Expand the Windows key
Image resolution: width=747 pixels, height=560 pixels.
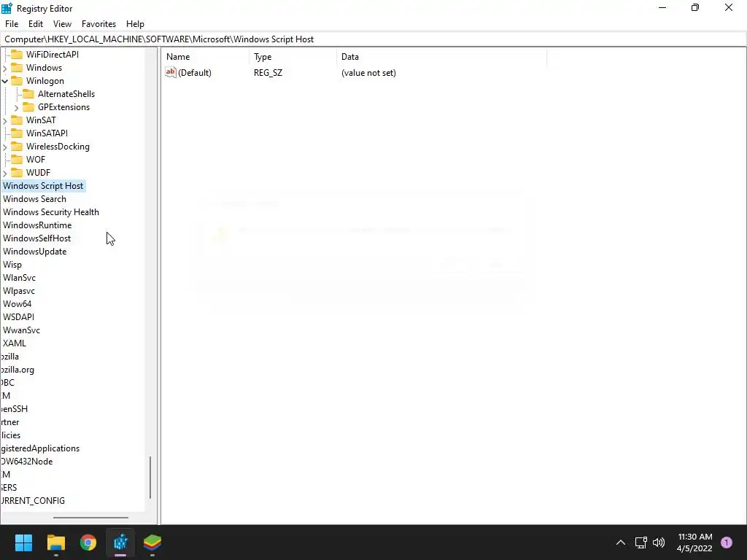[x=5, y=68]
